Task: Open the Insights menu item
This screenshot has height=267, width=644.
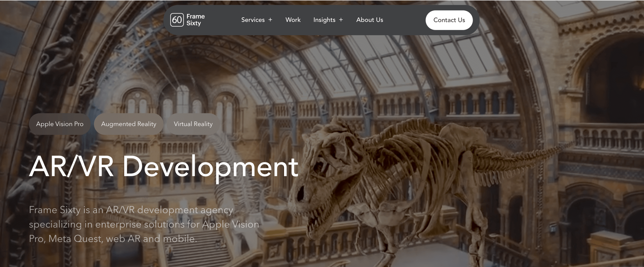Action: pyautogui.click(x=324, y=20)
